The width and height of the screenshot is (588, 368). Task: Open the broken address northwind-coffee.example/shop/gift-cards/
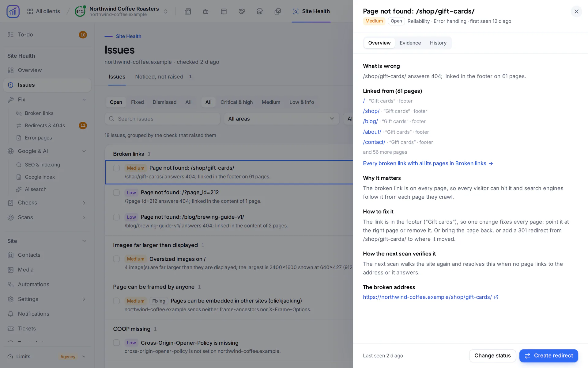[x=427, y=297]
